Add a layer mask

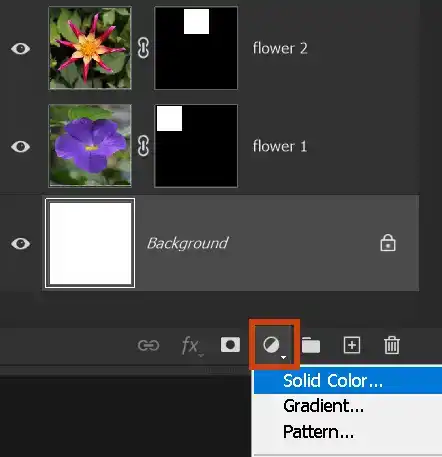pyautogui.click(x=230, y=345)
